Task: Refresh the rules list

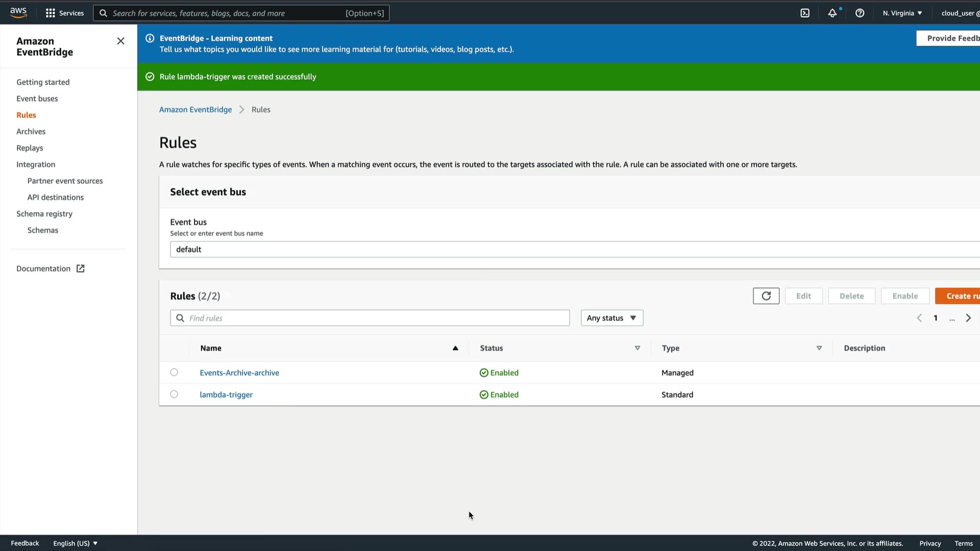Action: coord(766,296)
